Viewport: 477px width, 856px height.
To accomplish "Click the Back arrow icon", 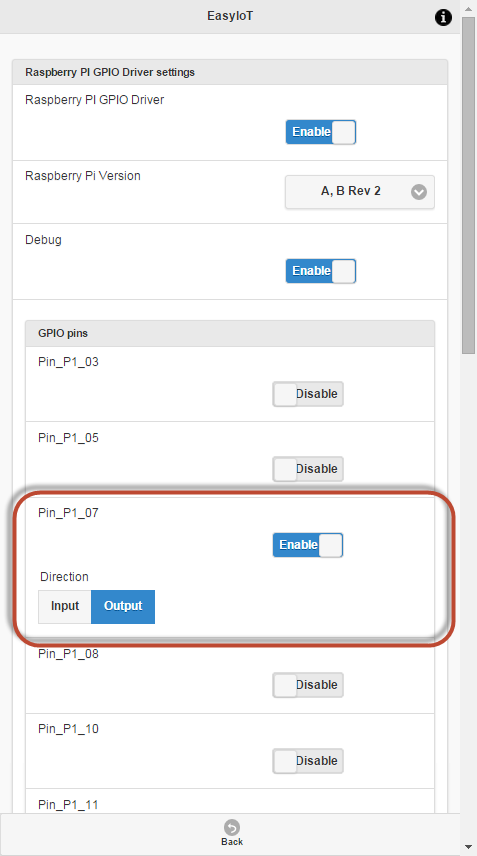I will point(232,827).
